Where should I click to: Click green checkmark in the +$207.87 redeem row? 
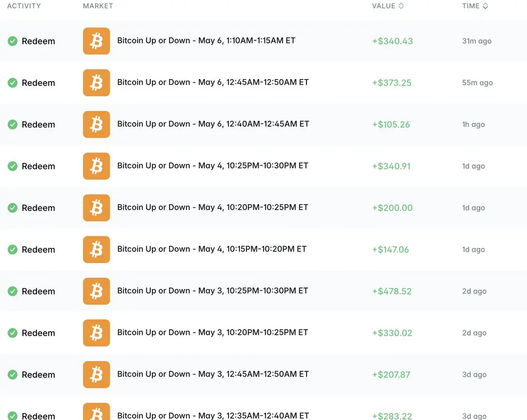[x=13, y=375]
